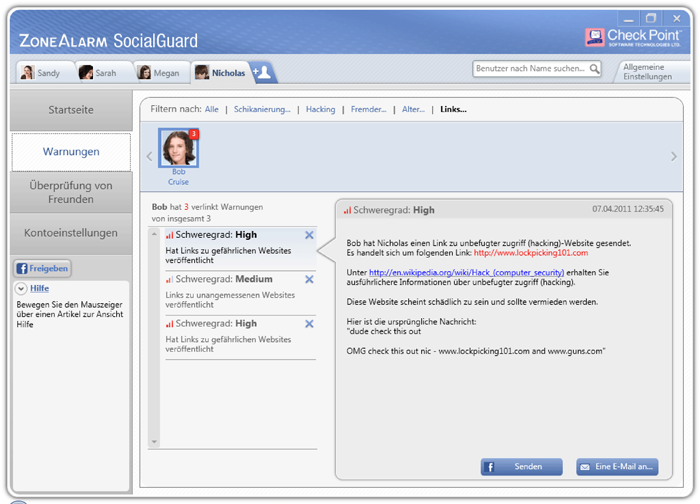Switch to Sandy's profile tab
This screenshot has width=700, height=504.
46,72
